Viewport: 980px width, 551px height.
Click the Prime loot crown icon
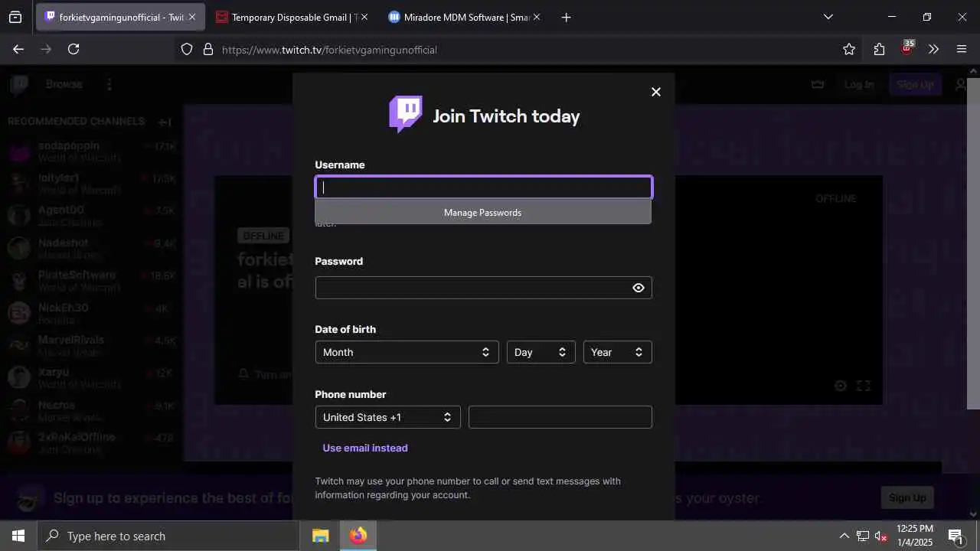[818, 84]
